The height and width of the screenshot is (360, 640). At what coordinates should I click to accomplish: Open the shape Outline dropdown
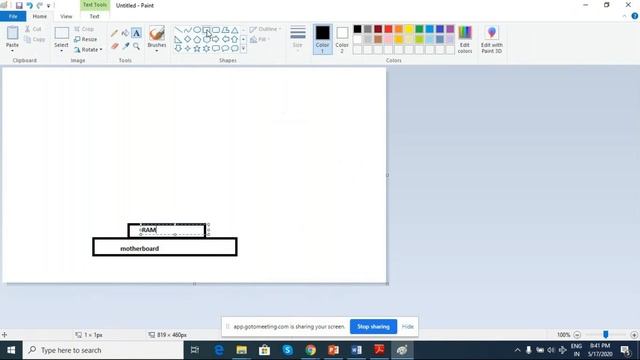tap(265, 29)
